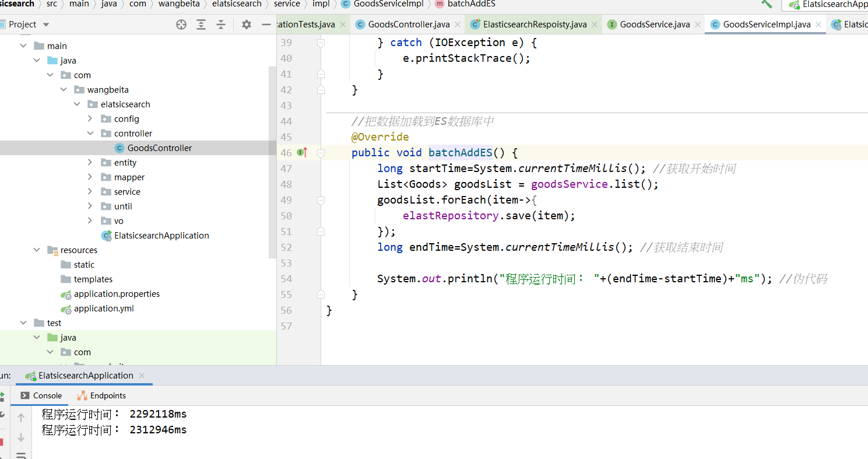Click the batchAddES breadcrumb
Image resolution: width=868 pixels, height=459 pixels.
pos(472,5)
